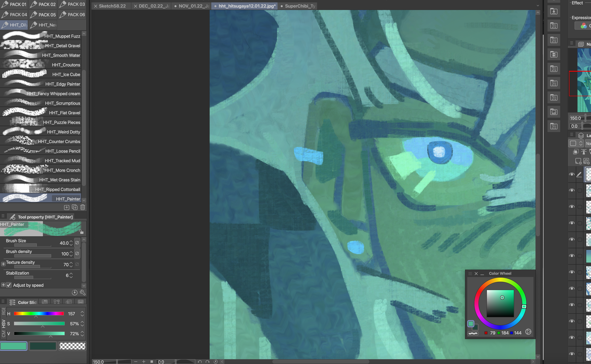Screen dimensions: 591x364
Task: Click the import sub tool material icon
Action: point(67,207)
